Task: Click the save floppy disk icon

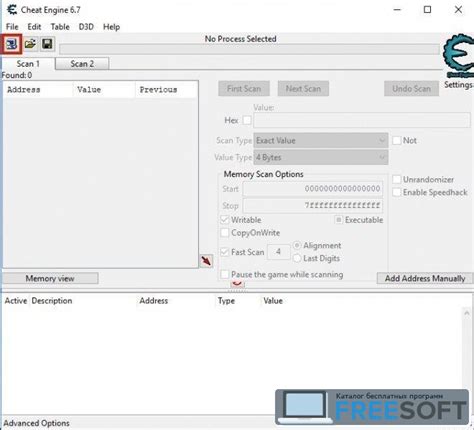Action: 47,44
